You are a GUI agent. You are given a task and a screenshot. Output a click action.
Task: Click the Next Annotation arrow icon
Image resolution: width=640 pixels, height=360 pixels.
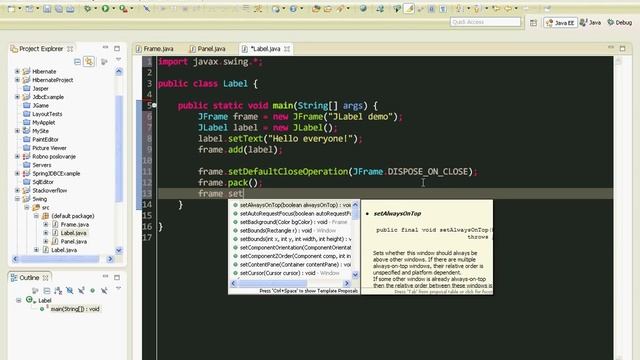(x=459, y=8)
